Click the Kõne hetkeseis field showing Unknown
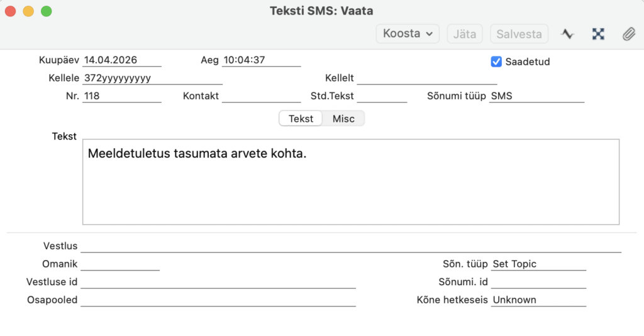 (x=538, y=300)
